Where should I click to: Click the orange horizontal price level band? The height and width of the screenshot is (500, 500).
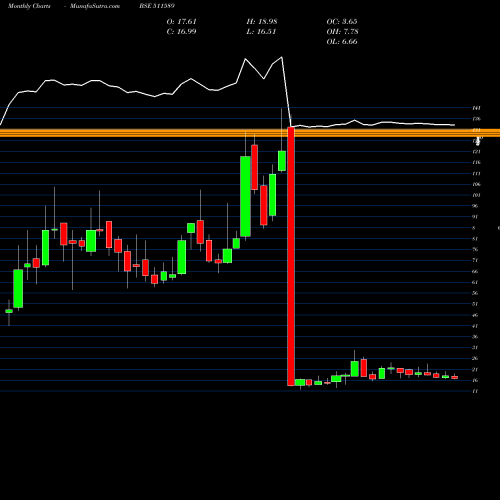(x=250, y=133)
